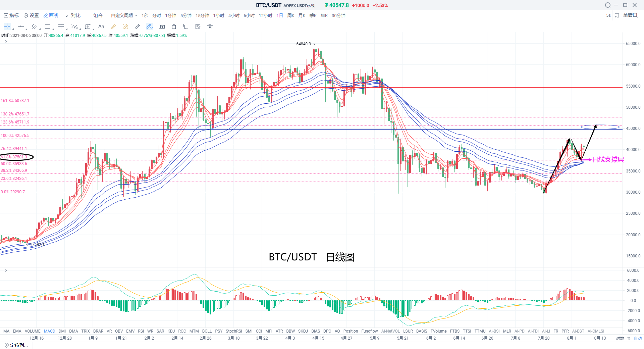This screenshot has width=644, height=349.
Task: Toggle the 画线 drawing toolbar
Action: click(x=51, y=15)
